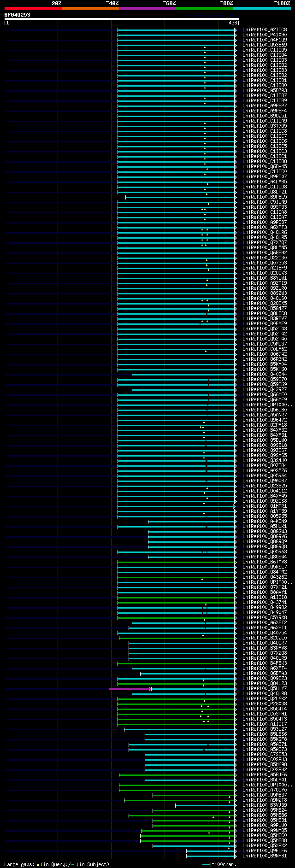Image resolution: width=295 pixels, height=868 pixels.
Task: Select label UniRef100_Q5ULY7
Action: (x=265, y=688)
